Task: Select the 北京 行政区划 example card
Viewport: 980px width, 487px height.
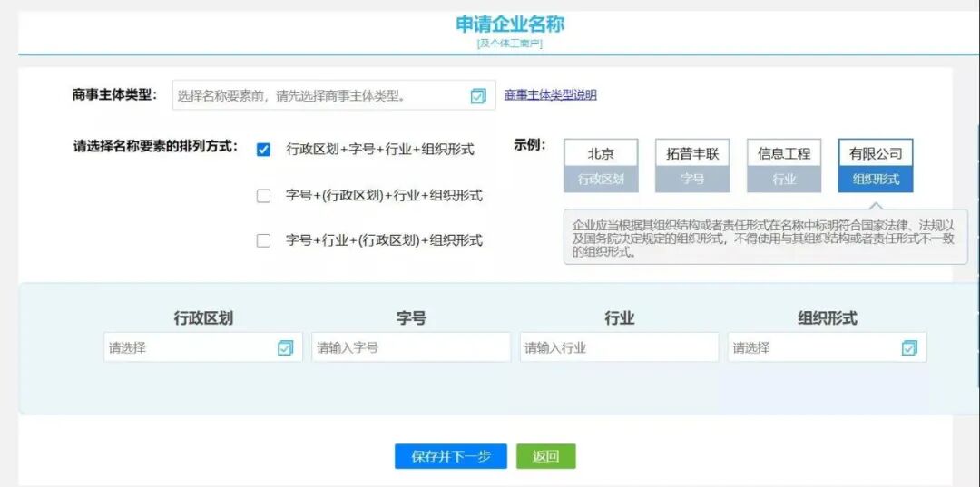Action: pyautogui.click(x=601, y=165)
